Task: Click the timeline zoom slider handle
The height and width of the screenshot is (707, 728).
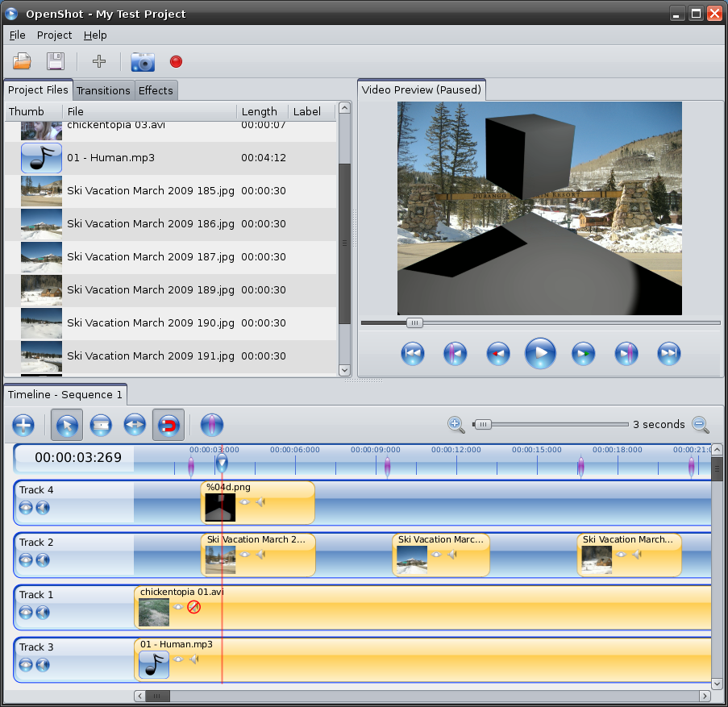Action: [x=482, y=424]
